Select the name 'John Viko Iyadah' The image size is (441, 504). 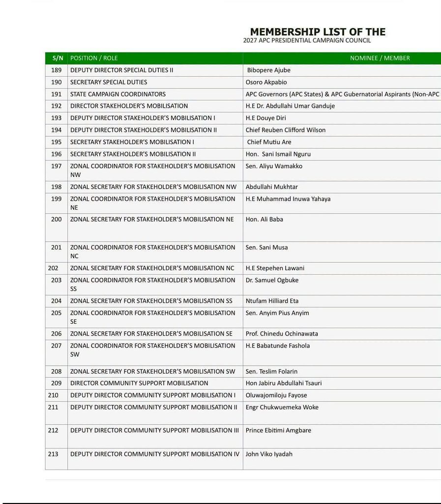pos(269,454)
